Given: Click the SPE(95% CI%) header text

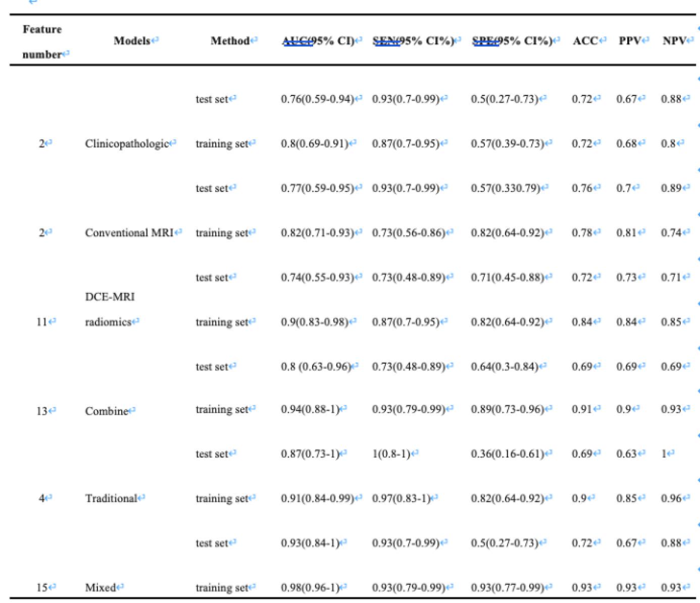Looking at the screenshot, I should (x=512, y=41).
